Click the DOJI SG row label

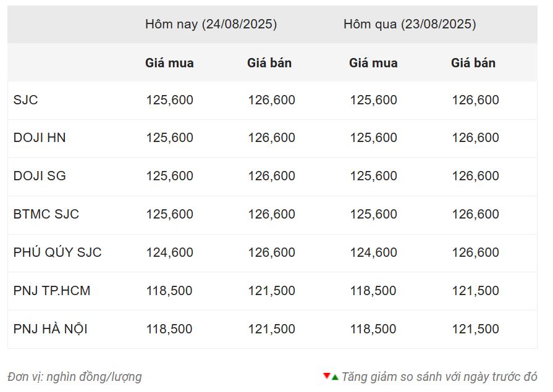point(40,176)
